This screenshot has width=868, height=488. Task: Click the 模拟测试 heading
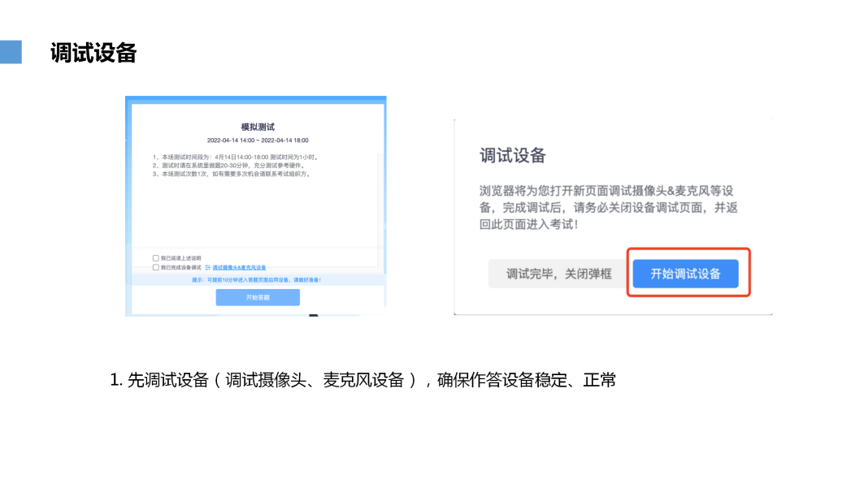click(258, 127)
